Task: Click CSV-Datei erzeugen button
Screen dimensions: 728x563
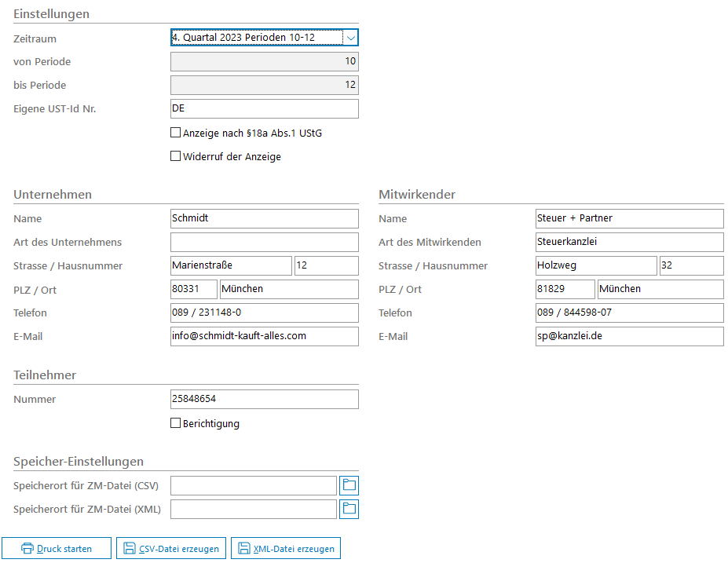Action: pyautogui.click(x=171, y=548)
